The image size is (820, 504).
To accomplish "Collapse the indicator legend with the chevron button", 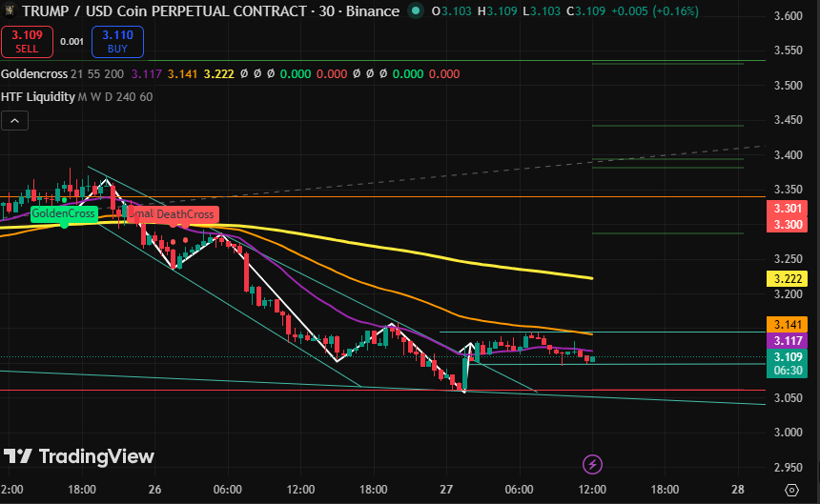I will (14, 121).
